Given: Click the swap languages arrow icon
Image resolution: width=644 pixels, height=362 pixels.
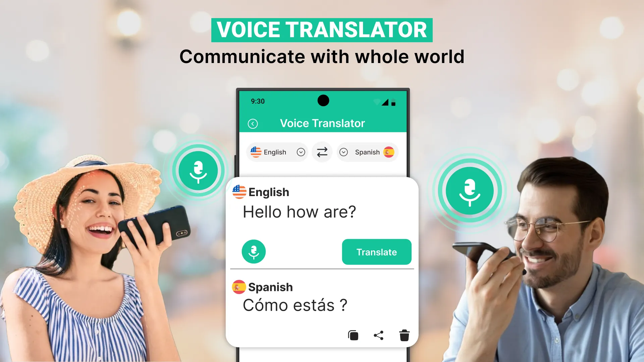Looking at the screenshot, I should pyautogui.click(x=322, y=152).
